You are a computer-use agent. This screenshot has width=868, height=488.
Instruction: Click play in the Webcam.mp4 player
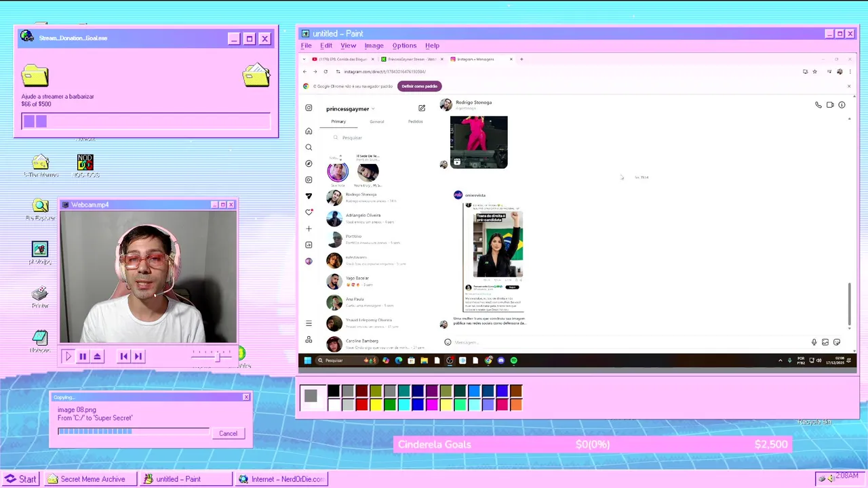click(68, 356)
